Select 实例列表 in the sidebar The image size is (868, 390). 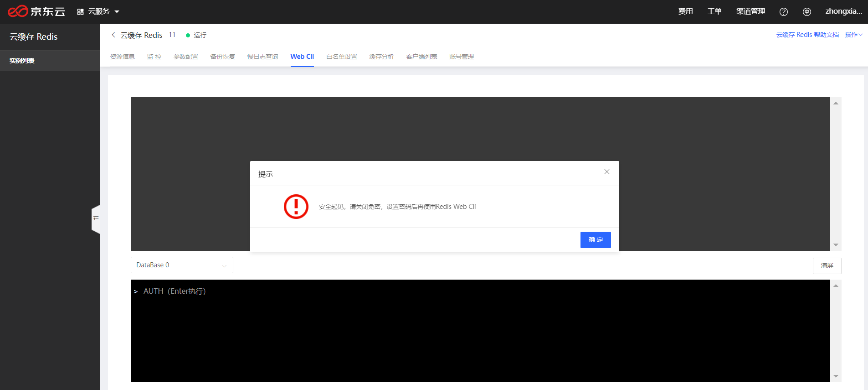(50, 61)
